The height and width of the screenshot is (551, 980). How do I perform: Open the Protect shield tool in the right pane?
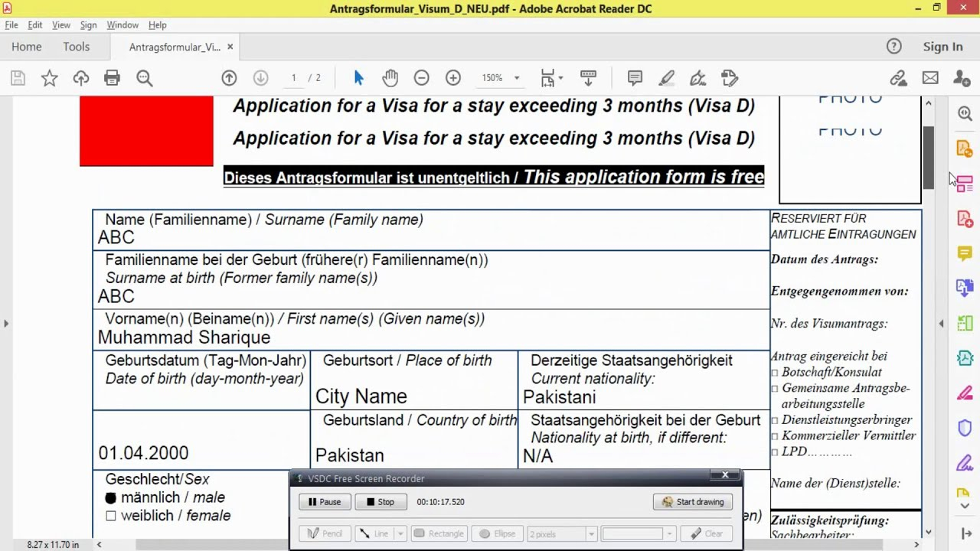coord(965,428)
